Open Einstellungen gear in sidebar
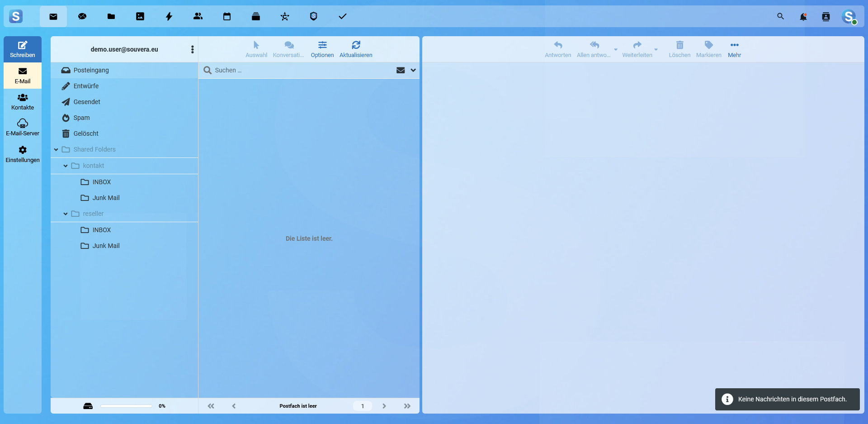868x424 pixels. [x=23, y=154]
